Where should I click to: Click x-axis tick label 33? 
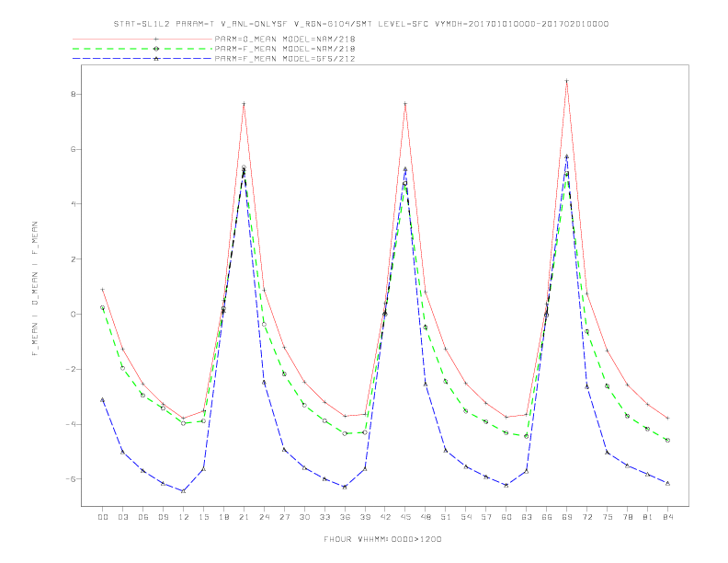pos(324,517)
